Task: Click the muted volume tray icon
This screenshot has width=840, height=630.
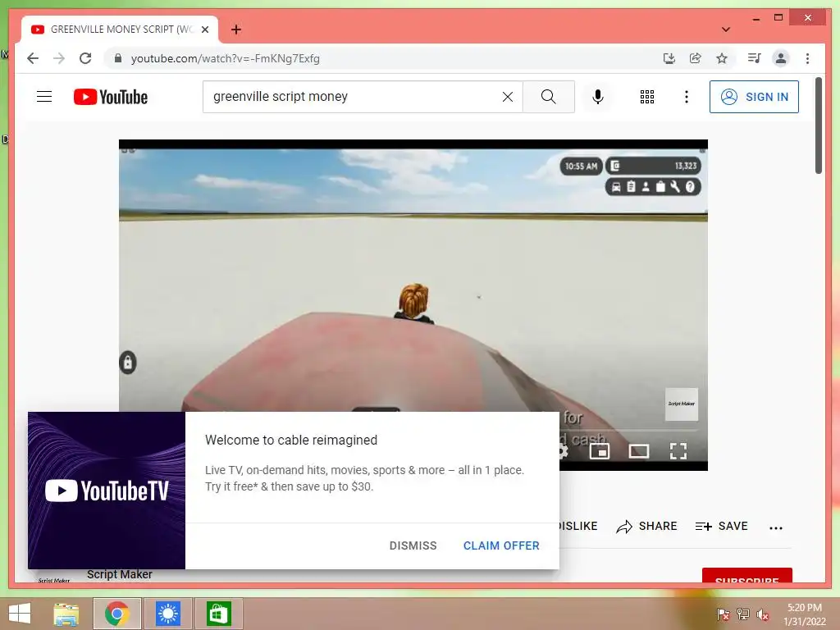Action: click(x=763, y=614)
